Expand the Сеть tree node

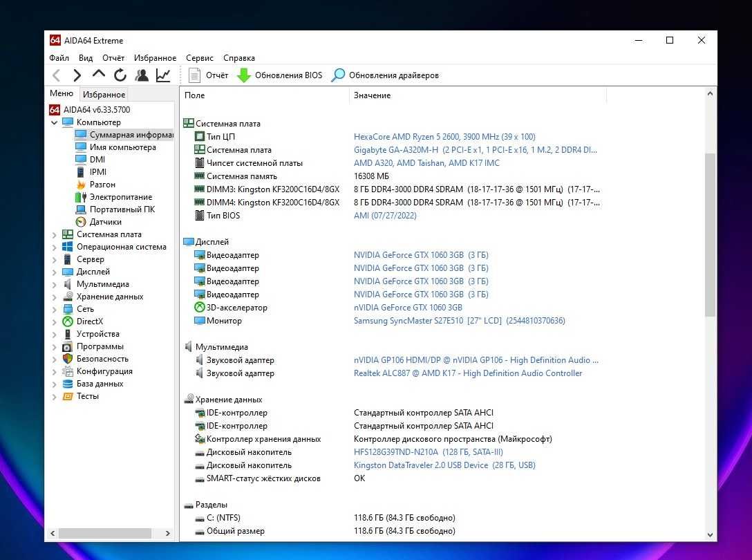(x=54, y=310)
